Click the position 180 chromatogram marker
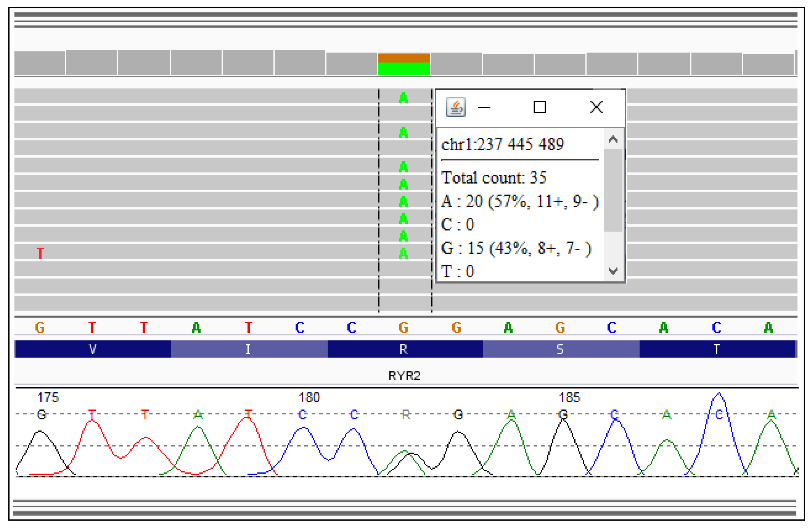The height and width of the screenshot is (529, 812). (x=309, y=397)
